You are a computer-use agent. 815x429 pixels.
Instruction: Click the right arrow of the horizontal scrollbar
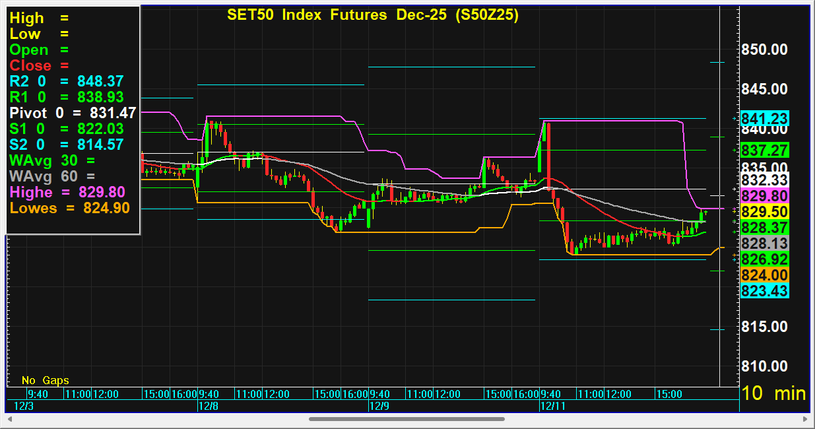coord(806,419)
